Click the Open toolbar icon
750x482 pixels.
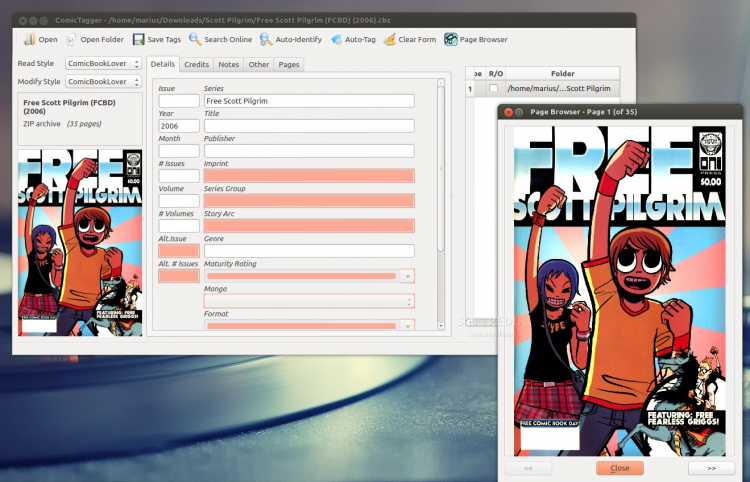[x=30, y=39]
